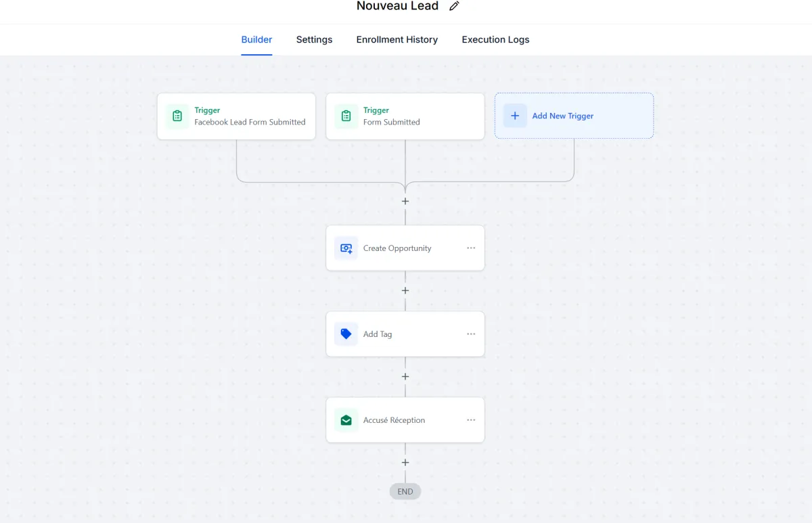Click the green envelope Accusé Réception icon
Viewport: 812px width, 523px height.
tap(346, 420)
